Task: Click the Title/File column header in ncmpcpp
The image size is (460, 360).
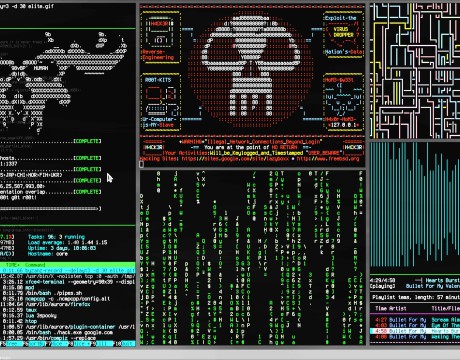Action: coord(446,309)
